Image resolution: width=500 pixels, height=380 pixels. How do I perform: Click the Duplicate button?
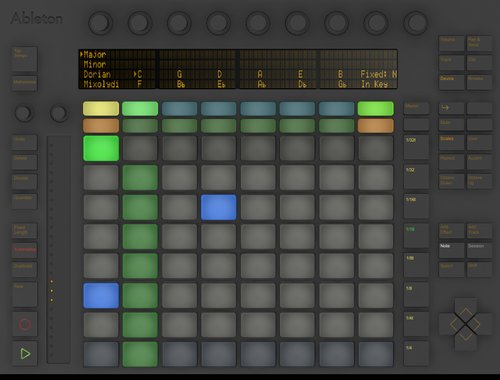[25, 270]
